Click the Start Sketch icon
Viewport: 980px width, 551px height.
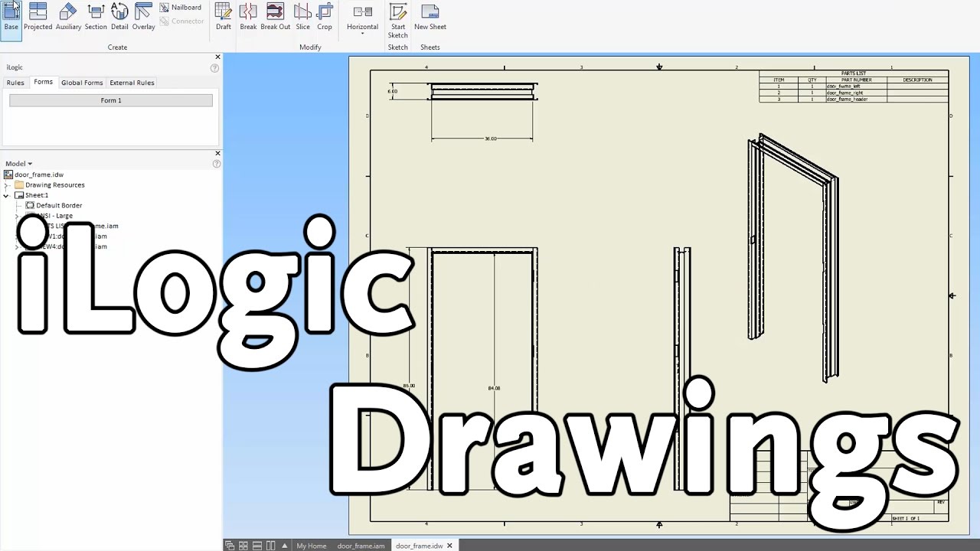tap(397, 19)
